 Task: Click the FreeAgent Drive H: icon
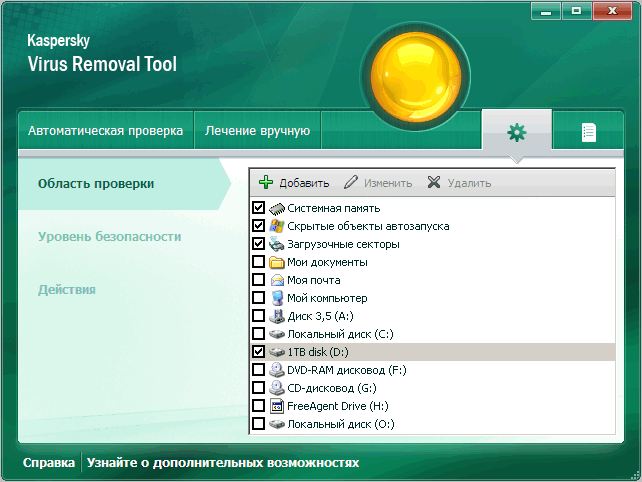pos(277,406)
